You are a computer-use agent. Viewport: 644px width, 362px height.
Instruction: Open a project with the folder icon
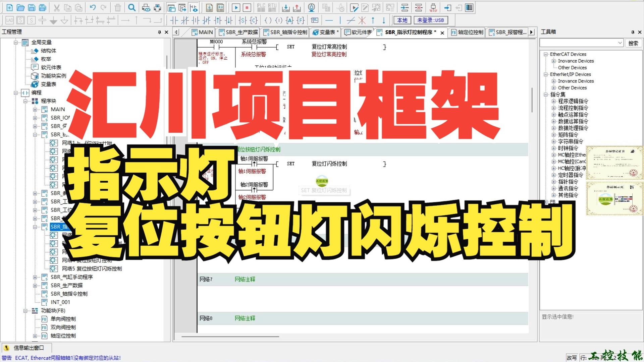coord(20,7)
